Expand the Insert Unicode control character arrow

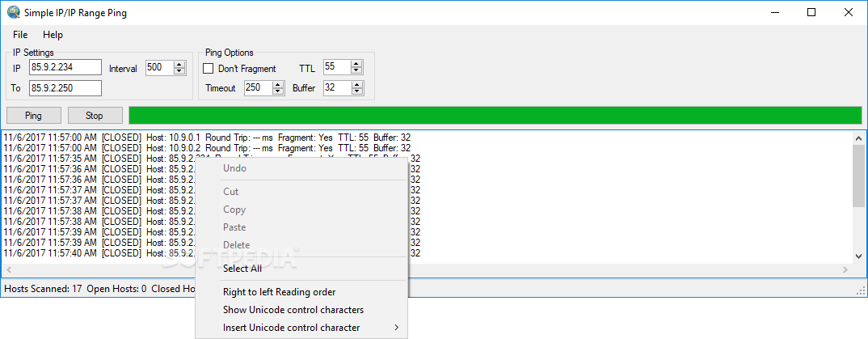coord(396,328)
